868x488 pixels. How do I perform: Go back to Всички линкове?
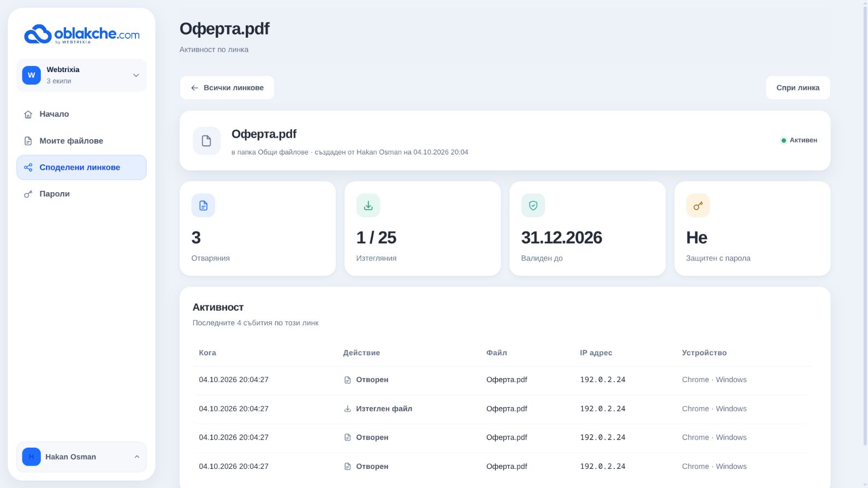(x=227, y=88)
